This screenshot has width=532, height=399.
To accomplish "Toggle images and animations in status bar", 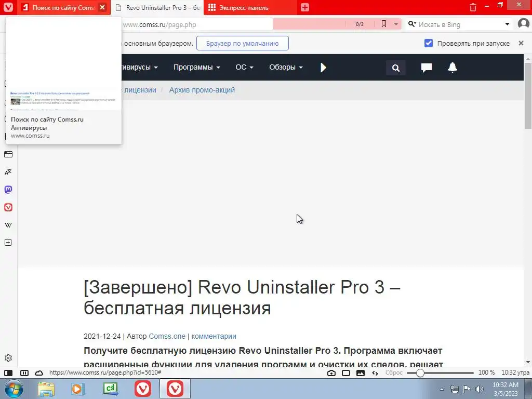I will point(361,373).
